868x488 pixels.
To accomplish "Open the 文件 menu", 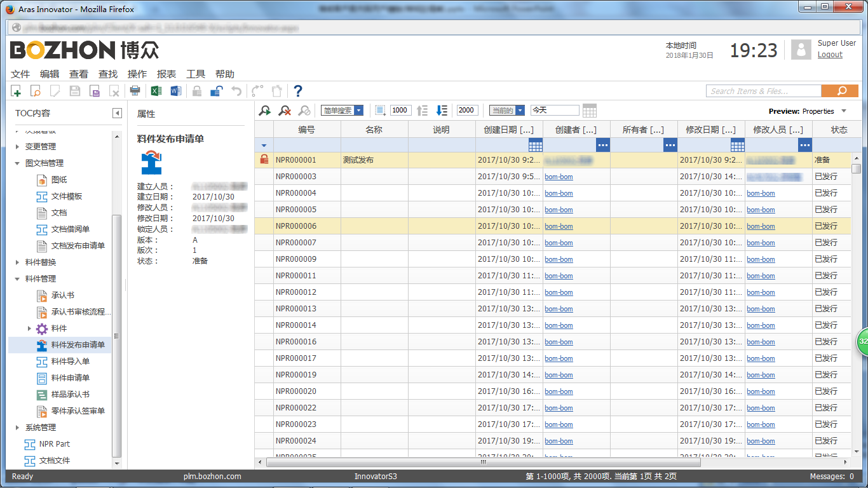I will pyautogui.click(x=20, y=74).
